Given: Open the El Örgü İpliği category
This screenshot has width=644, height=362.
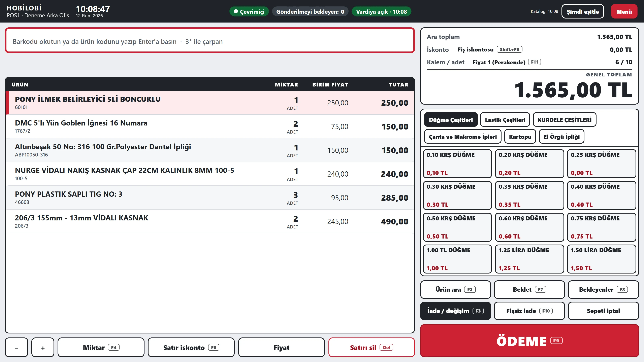Looking at the screenshot, I should (x=561, y=137).
